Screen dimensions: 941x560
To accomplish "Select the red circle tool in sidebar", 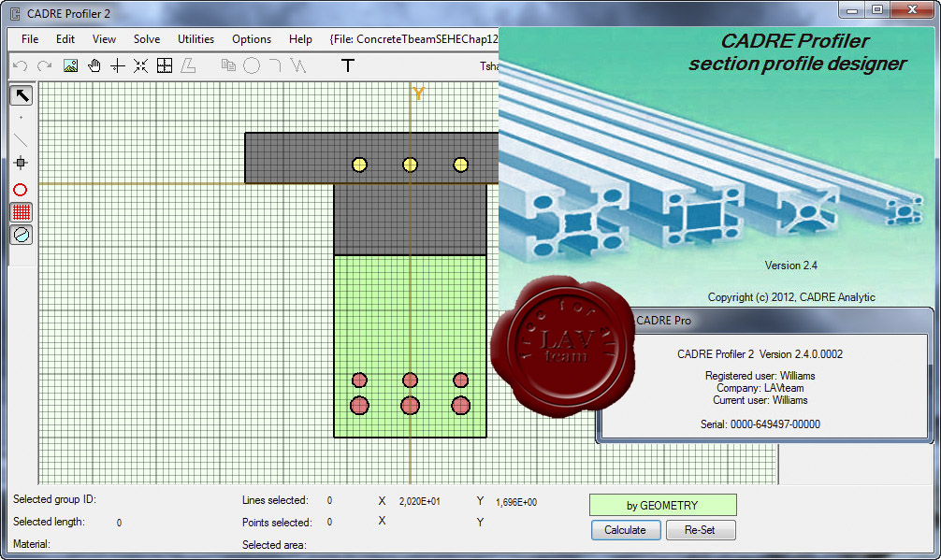I will coord(21,190).
